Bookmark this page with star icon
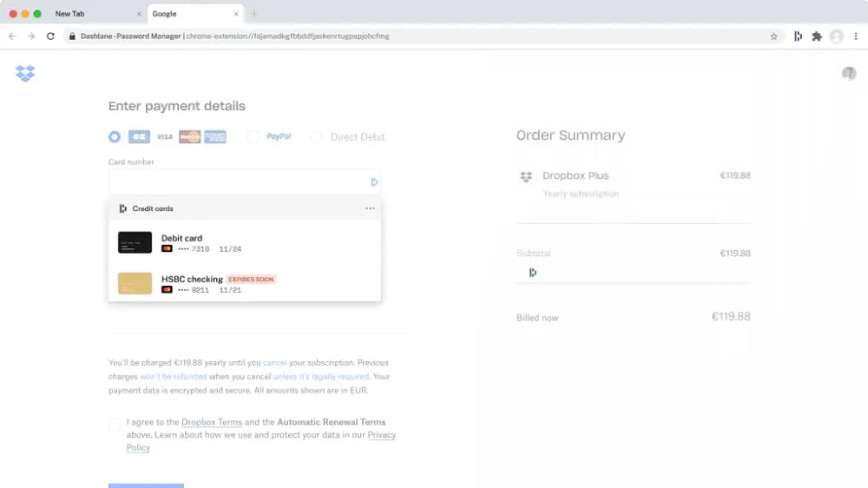Viewport: 868px width, 488px height. [x=774, y=36]
